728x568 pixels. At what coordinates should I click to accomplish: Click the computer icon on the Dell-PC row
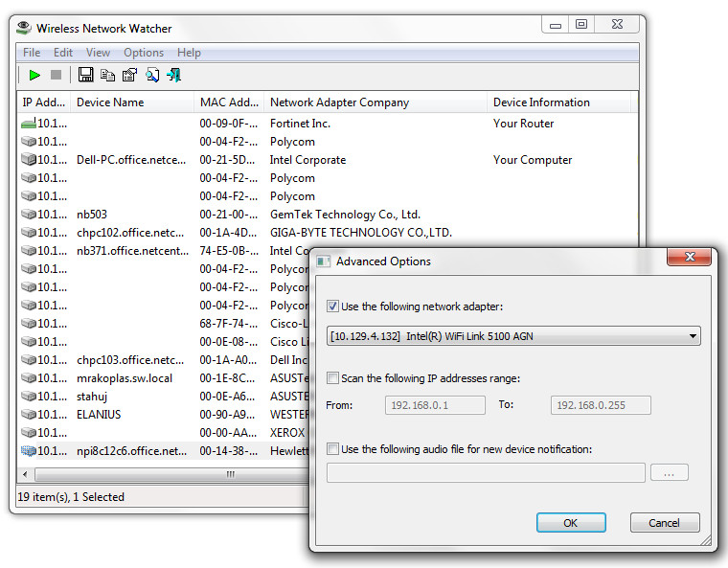coord(29,159)
